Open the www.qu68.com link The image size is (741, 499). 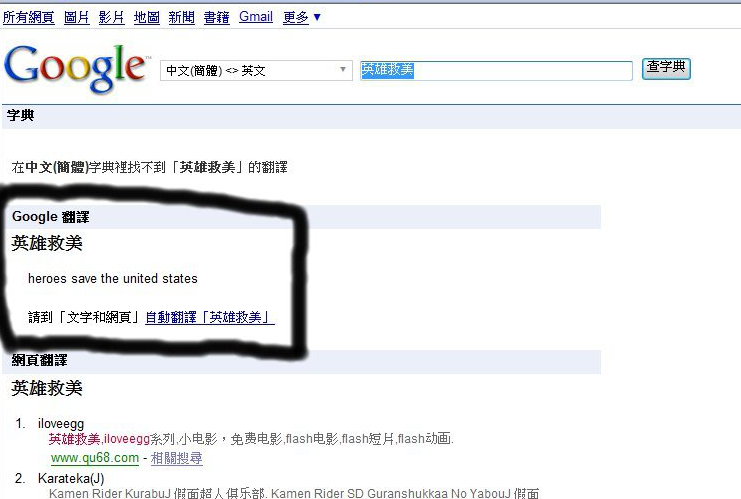tap(95, 458)
